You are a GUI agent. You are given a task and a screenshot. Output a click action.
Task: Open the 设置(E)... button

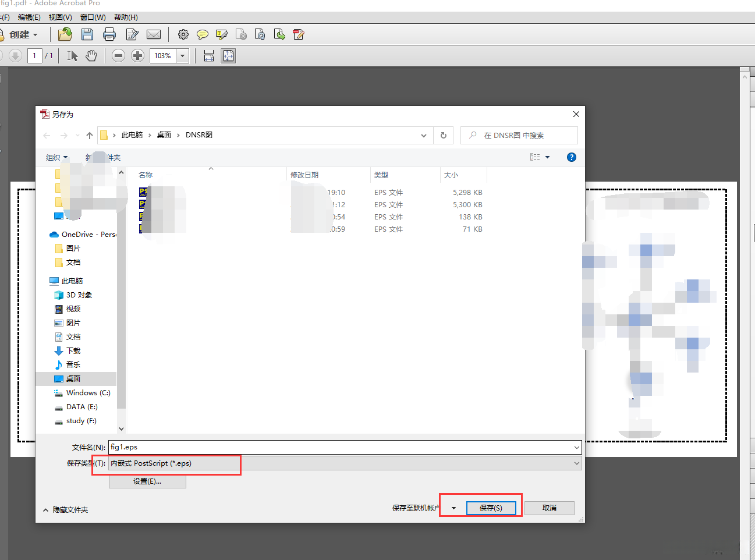click(147, 481)
